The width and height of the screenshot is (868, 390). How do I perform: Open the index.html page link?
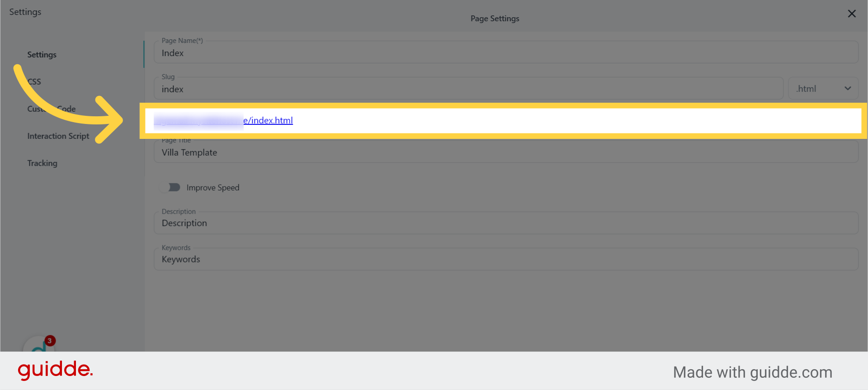tap(268, 120)
